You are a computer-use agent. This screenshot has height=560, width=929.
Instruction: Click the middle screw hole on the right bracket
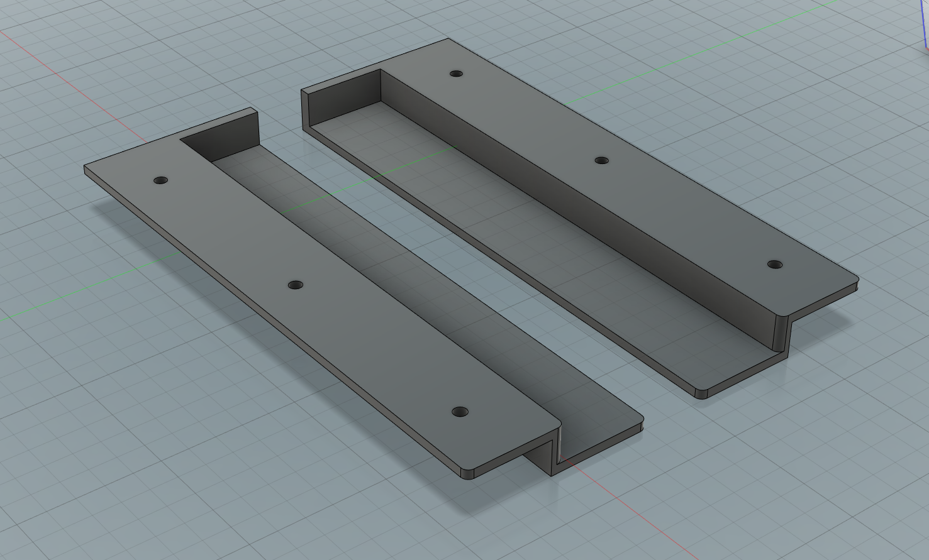601,159
